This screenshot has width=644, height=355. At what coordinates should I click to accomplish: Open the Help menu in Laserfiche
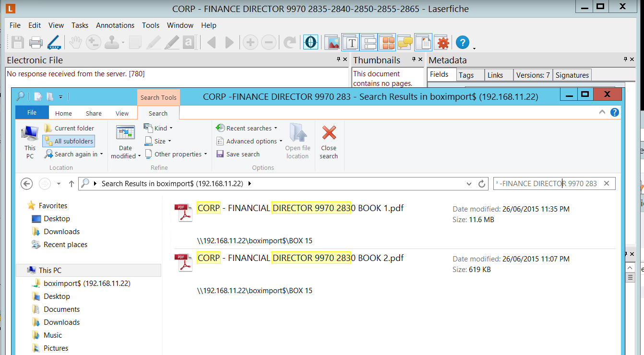click(x=209, y=25)
